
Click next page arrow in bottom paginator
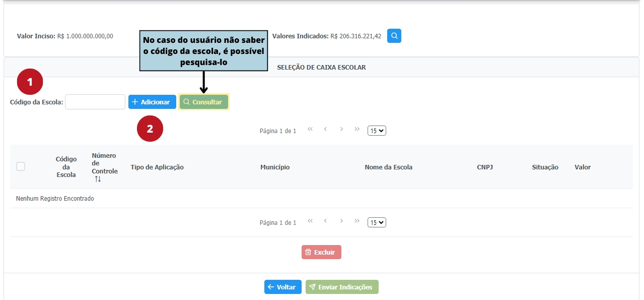(341, 221)
